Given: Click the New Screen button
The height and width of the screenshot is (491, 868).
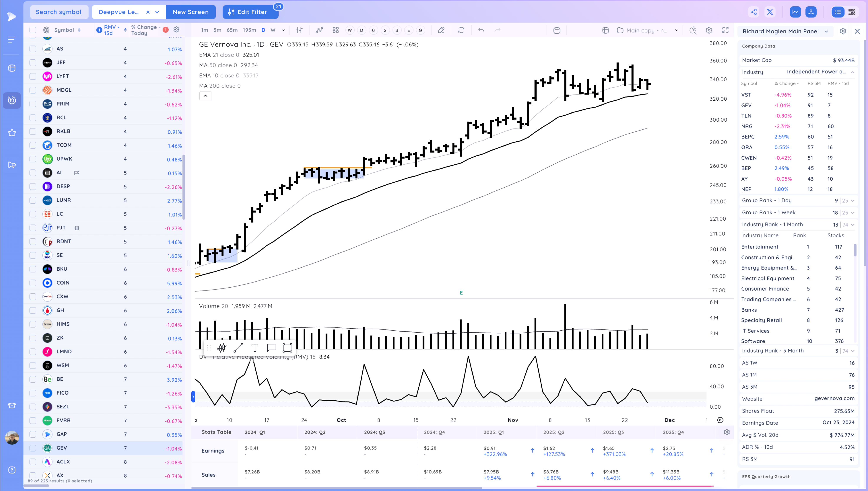Looking at the screenshot, I should tap(191, 12).
